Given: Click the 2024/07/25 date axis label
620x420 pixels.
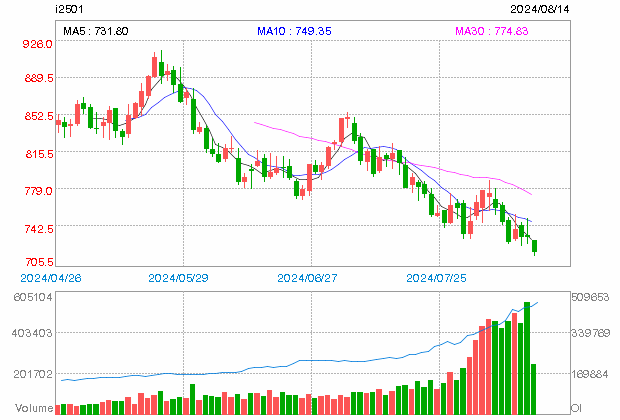Looking at the screenshot, I should pos(437,278).
